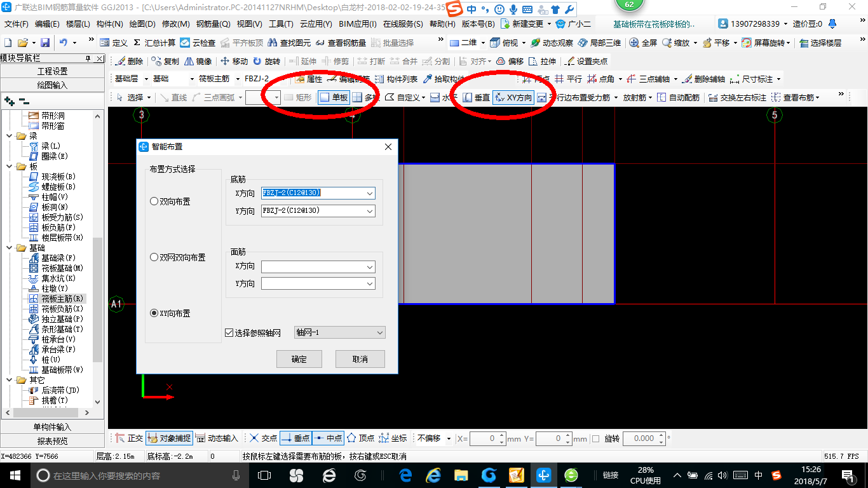This screenshot has width=868, height=488.
Task: Click the 平行 parallel axis tool
Action: point(568,79)
